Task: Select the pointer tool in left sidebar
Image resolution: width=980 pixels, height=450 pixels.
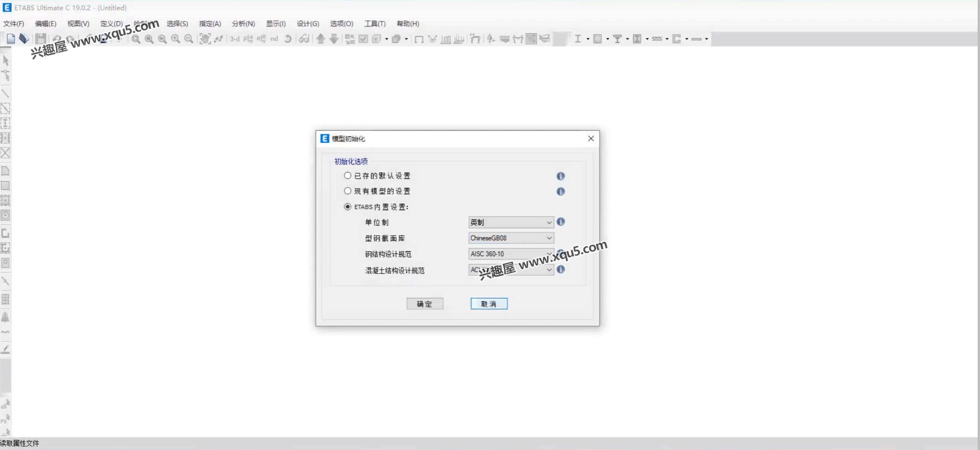Action: [x=6, y=60]
